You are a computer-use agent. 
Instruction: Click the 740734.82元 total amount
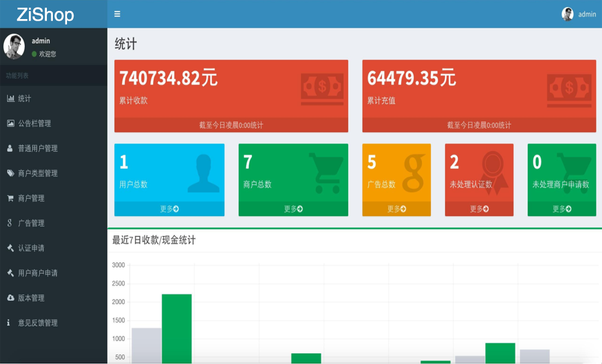click(168, 78)
